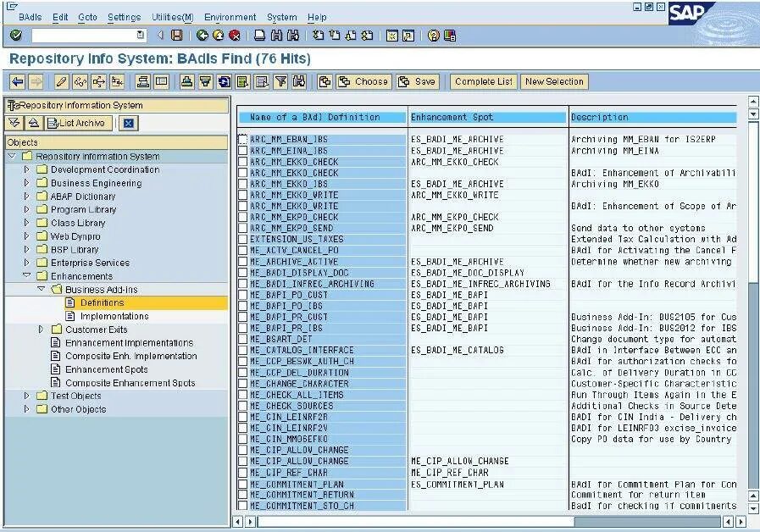Click the yellow Exit arrow icon
This screenshot has height=532, width=760.
click(219, 36)
